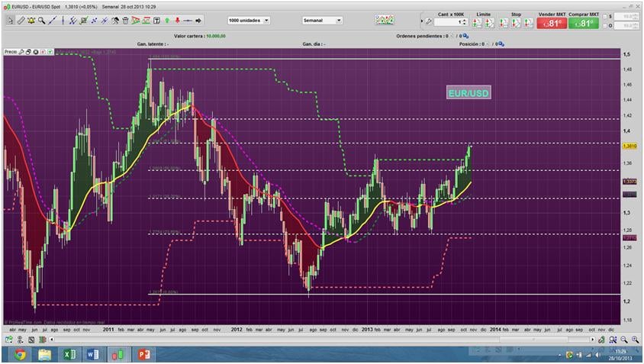Click the order settings wrench icon
This screenshot has width=644, height=364.
[429, 22]
